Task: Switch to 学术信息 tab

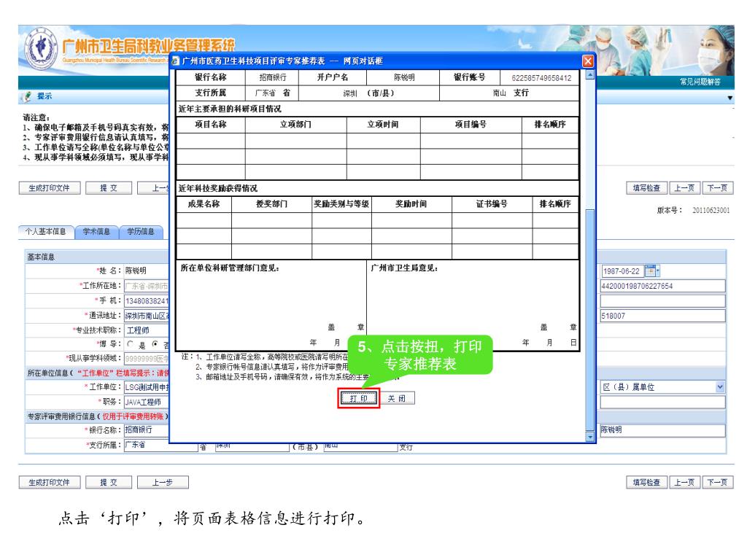Action: click(96, 232)
